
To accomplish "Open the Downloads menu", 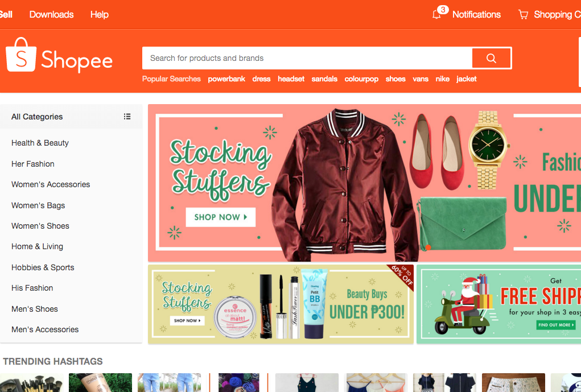I will click(51, 14).
